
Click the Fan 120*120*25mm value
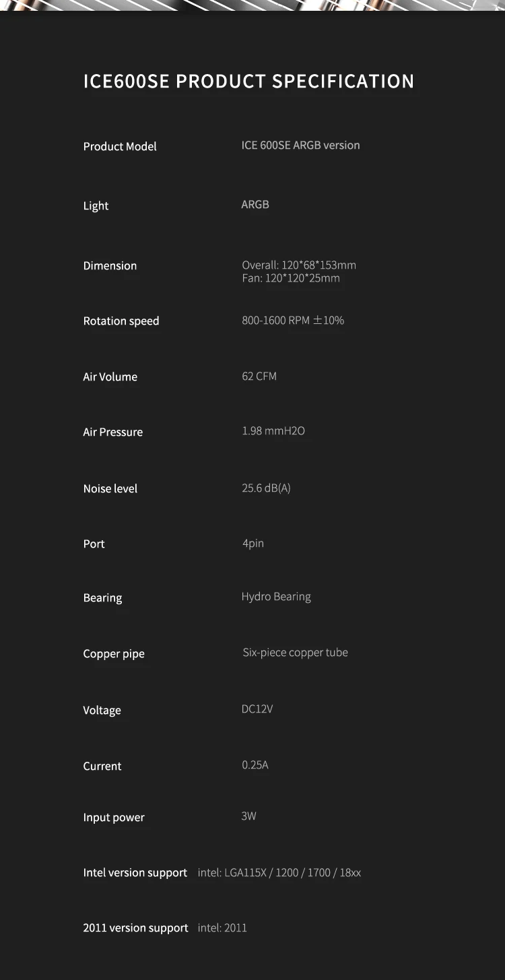[x=290, y=278]
